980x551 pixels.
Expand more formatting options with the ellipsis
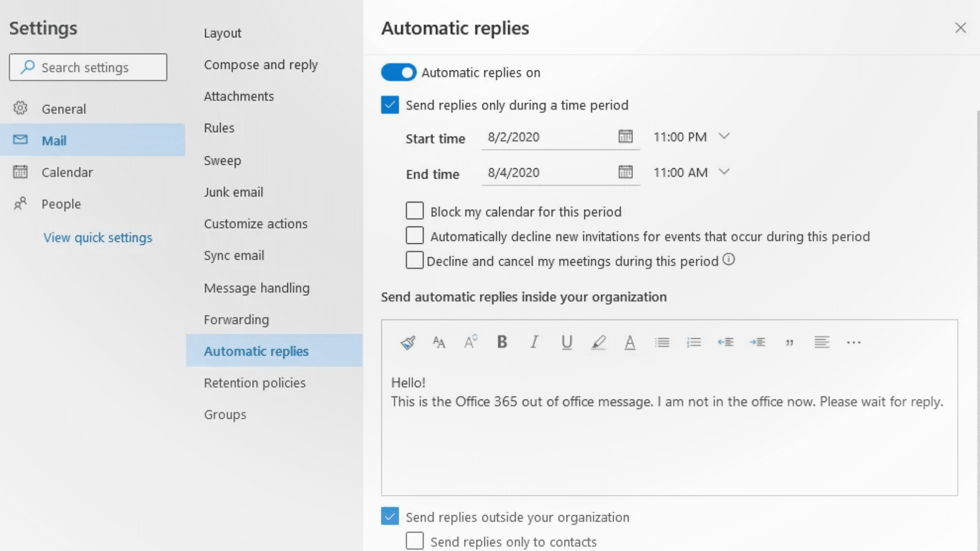pos(853,342)
